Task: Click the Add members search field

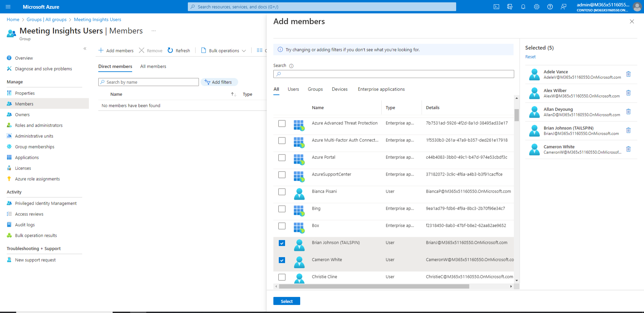Action: pos(393,74)
